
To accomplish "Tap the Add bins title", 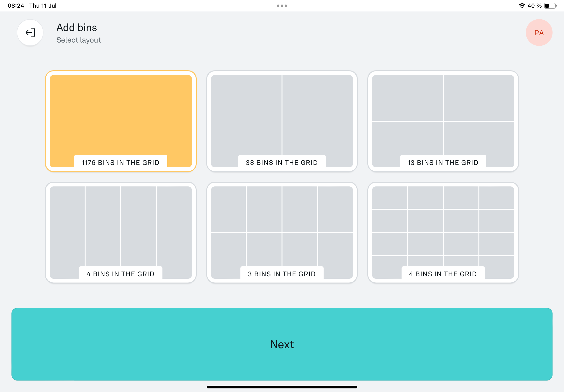I will pos(77,27).
